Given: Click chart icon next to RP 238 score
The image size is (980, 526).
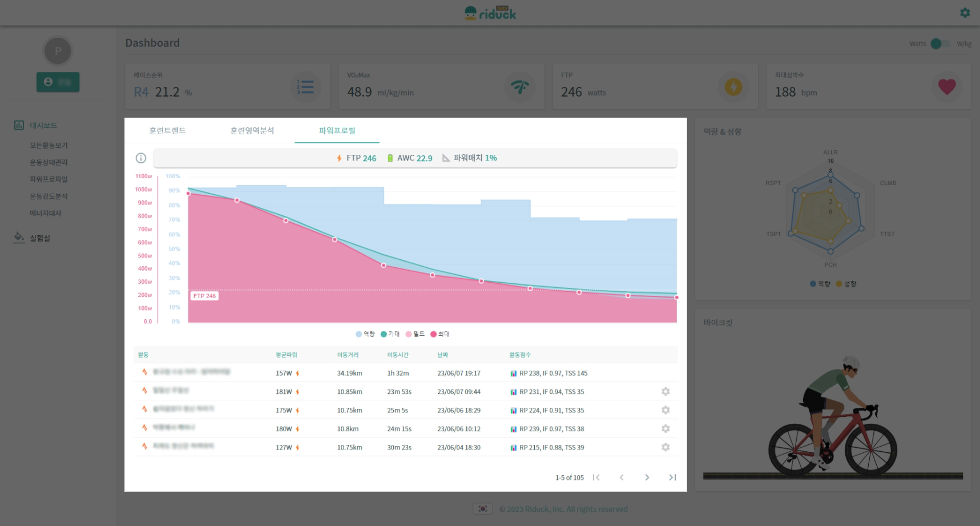Looking at the screenshot, I should pos(513,374).
